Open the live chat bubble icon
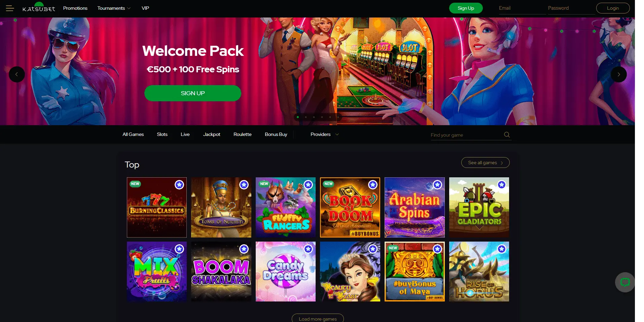Screen dimensions: 644x322 625,282
